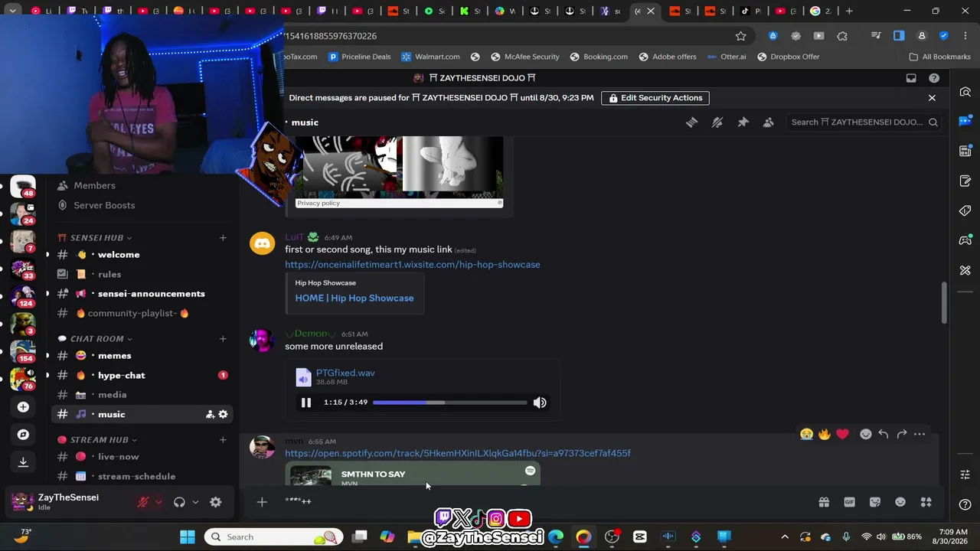React with crying emoji to message

[806, 434]
